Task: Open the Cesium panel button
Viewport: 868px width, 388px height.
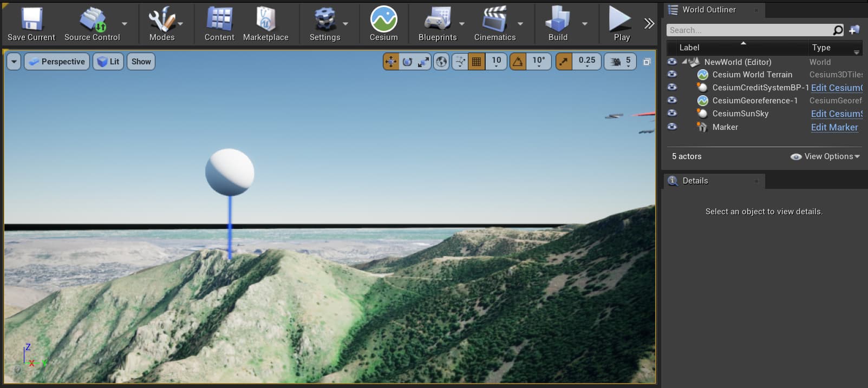Action: point(383,24)
